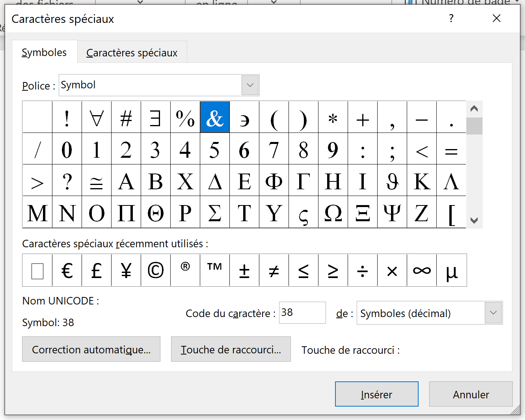Switch to the Symboles tab
This screenshot has height=420, width=525.
tap(44, 52)
